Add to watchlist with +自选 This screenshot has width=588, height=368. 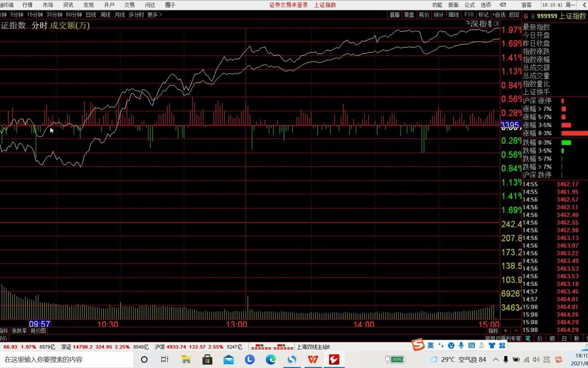tap(499, 15)
